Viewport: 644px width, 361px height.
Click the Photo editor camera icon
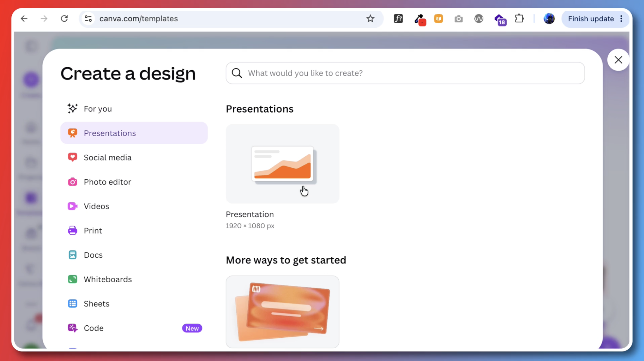pos(72,182)
